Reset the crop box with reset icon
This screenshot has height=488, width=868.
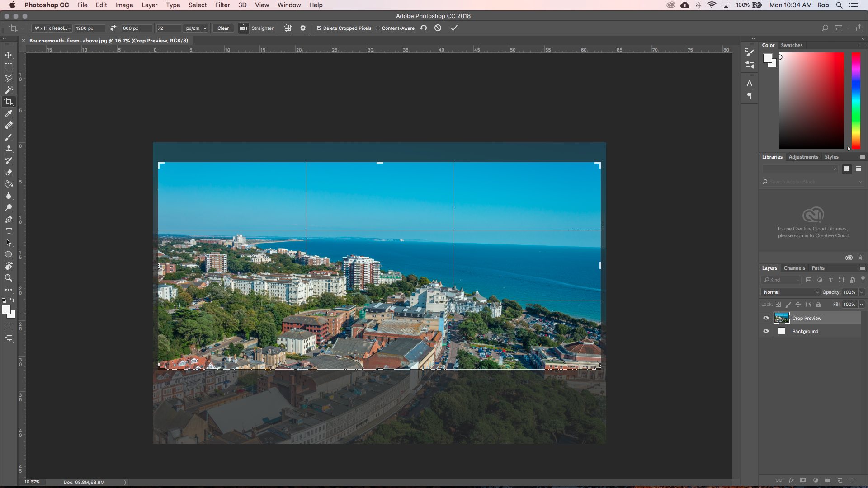coord(423,28)
